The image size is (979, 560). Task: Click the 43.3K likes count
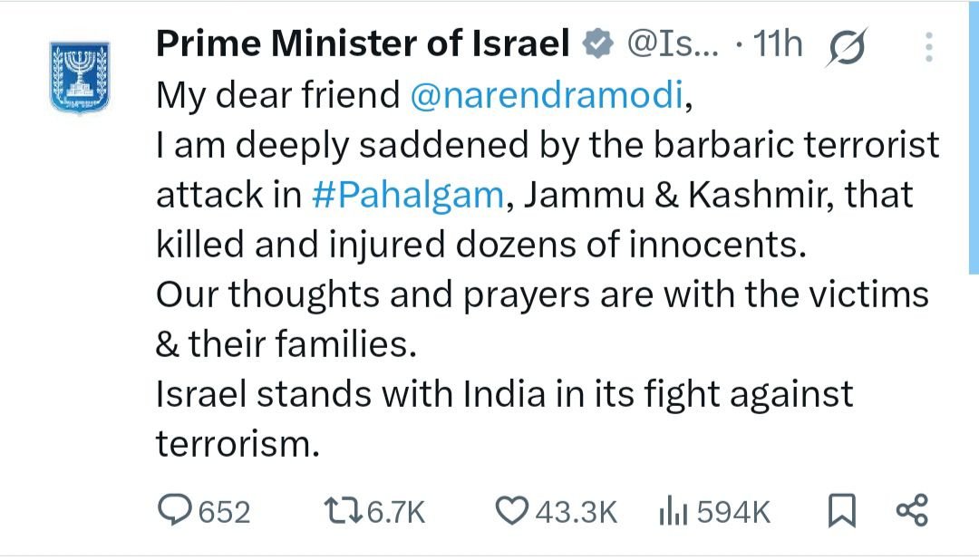pyautogui.click(x=576, y=512)
